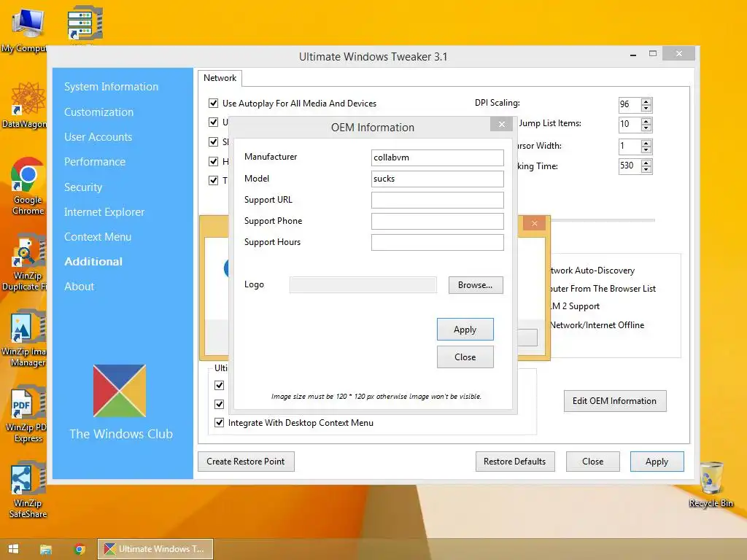Open the server rack desktop shortcut
The width and height of the screenshot is (747, 560).
click(x=85, y=23)
